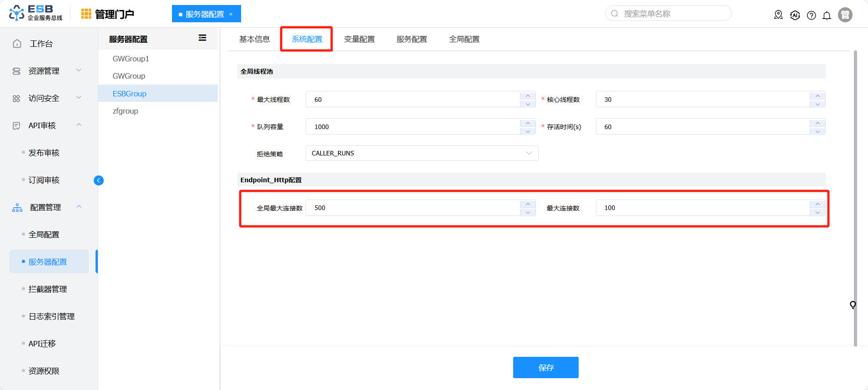This screenshot has height=390, width=868.
Task: Open the user avatar menu
Action: pyautogui.click(x=845, y=15)
